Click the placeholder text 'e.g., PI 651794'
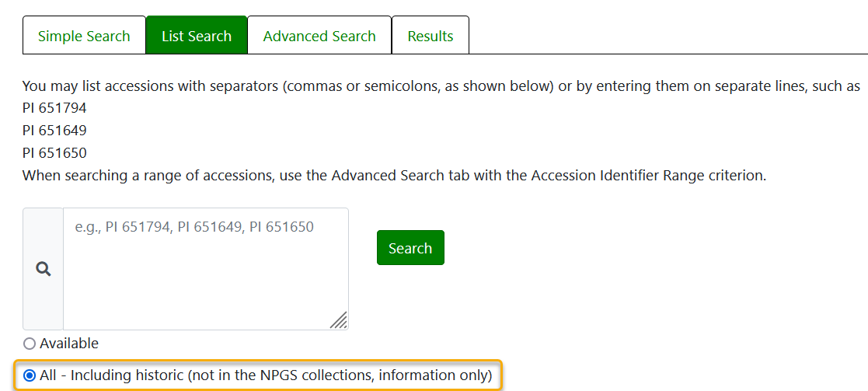 tap(122, 227)
